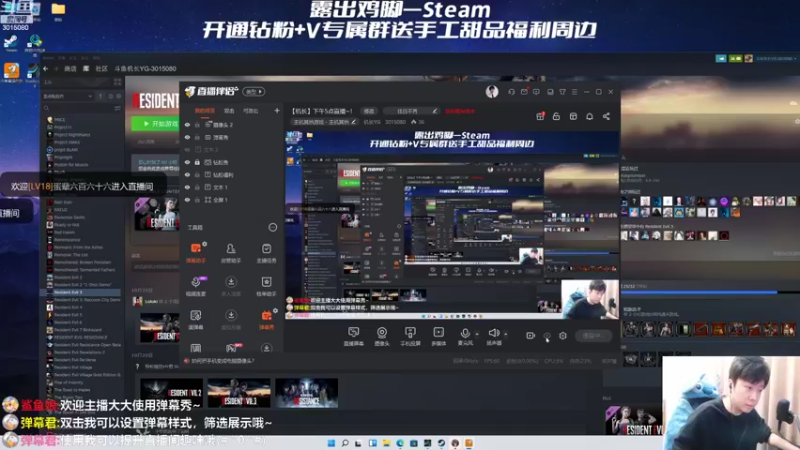This screenshot has width=800, height=450.
Task: Toggle the eye icon for 文本 1
Action: [x=187, y=187]
